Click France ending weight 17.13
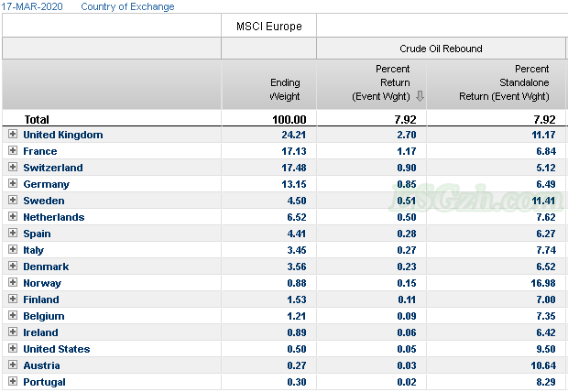 [294, 151]
